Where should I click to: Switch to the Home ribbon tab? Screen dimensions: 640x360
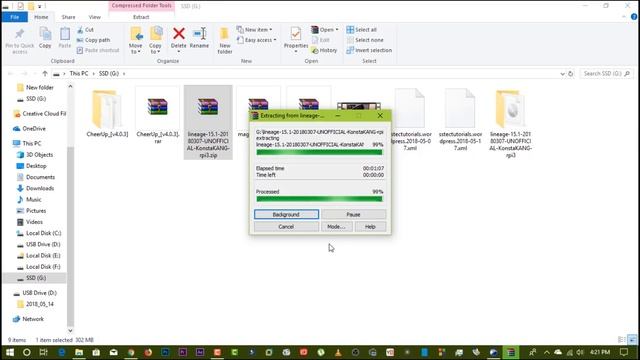click(41, 17)
